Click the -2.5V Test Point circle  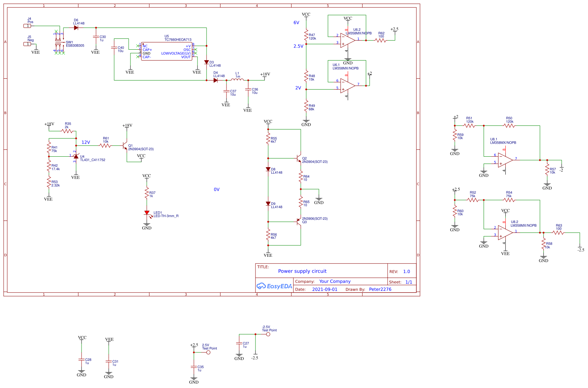(268, 334)
